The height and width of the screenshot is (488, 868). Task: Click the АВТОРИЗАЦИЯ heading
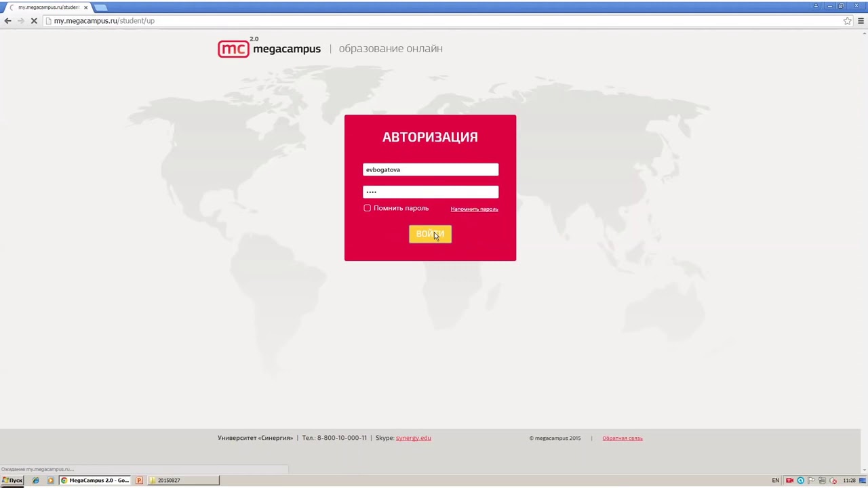(x=430, y=137)
